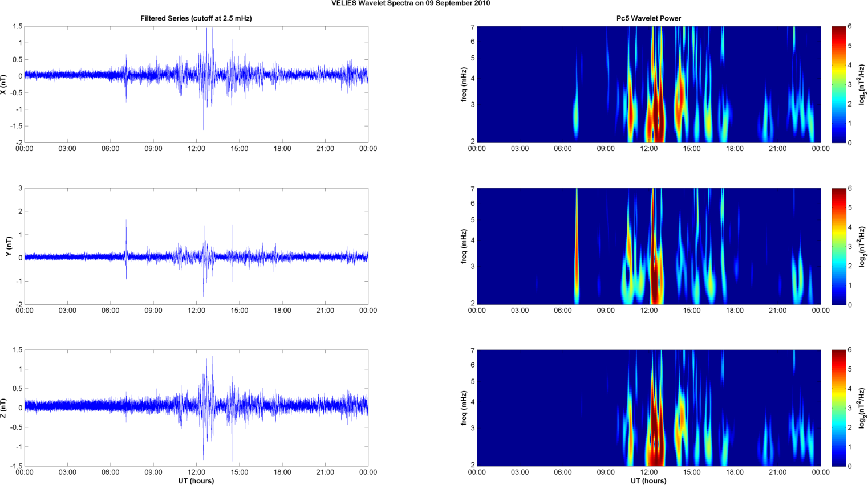Click 3 tick on Y (nT) axis
Image resolution: width=868 pixels, height=485 pixels.
[x=21, y=189]
